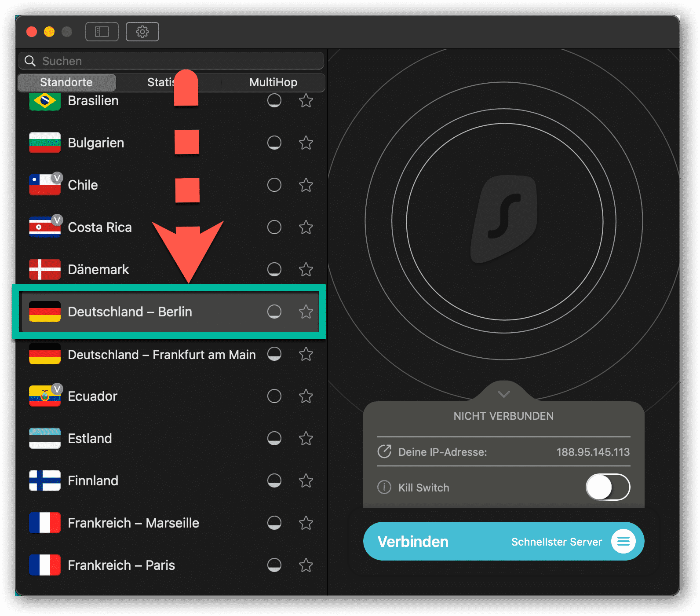Viewport: 700px width, 616px height.
Task: Select the Finnland server location
Action: (171, 481)
